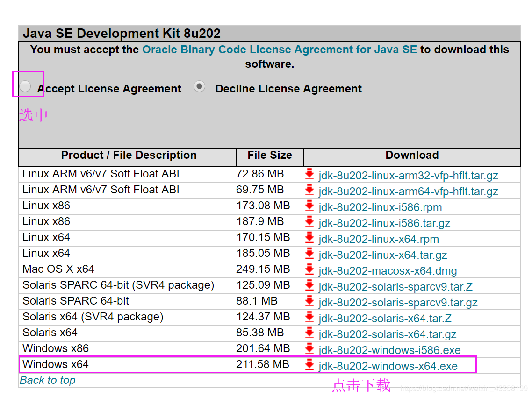Click red download arrow for linux-arm64 file
Image resolution: width=532 pixels, height=397 pixels.
[x=309, y=190]
